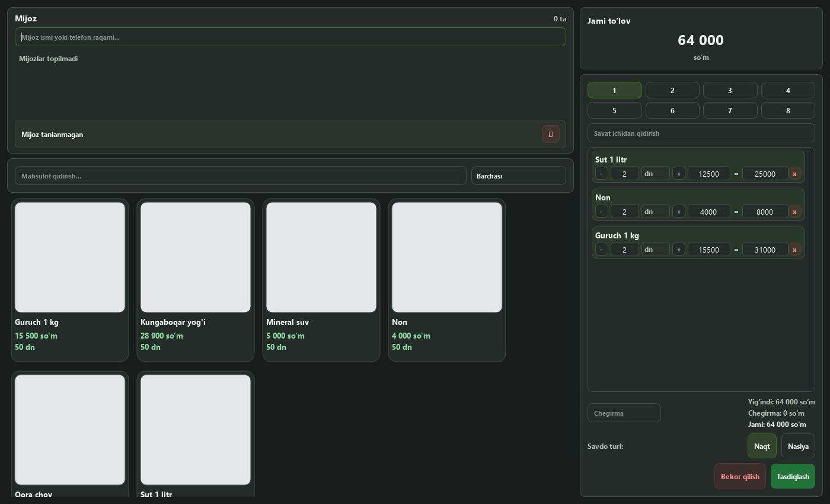Viewport: 830px width, 504px height.
Task: Remove Guruch 1 kg from cart
Action: [x=794, y=250]
